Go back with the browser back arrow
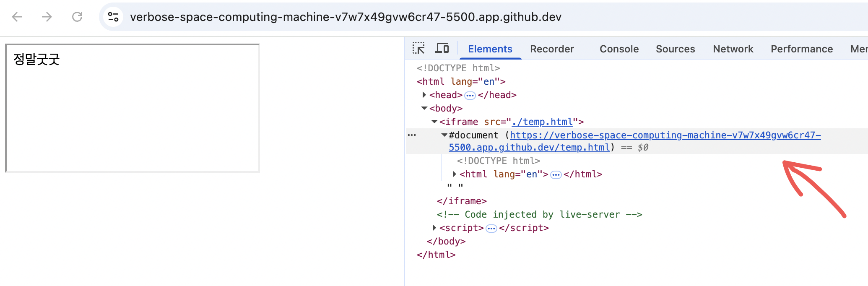 17,17
